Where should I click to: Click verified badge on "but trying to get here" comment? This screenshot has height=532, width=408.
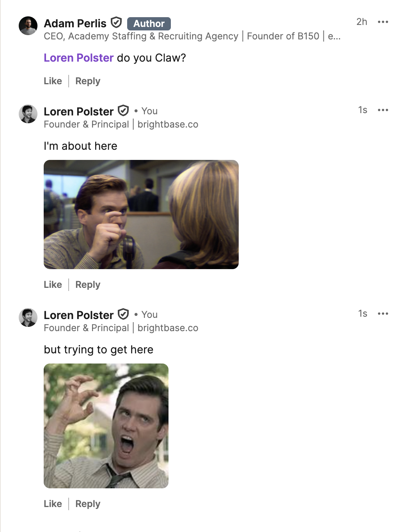[x=123, y=314]
